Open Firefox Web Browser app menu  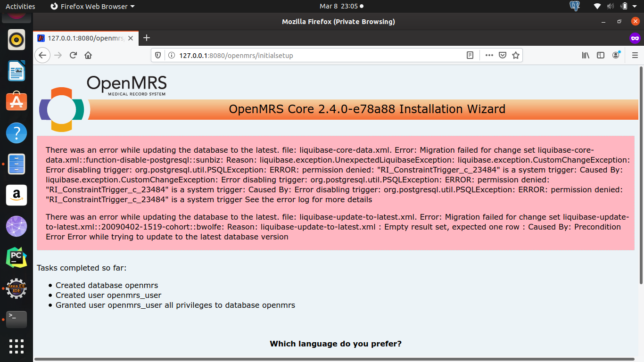[x=92, y=7]
